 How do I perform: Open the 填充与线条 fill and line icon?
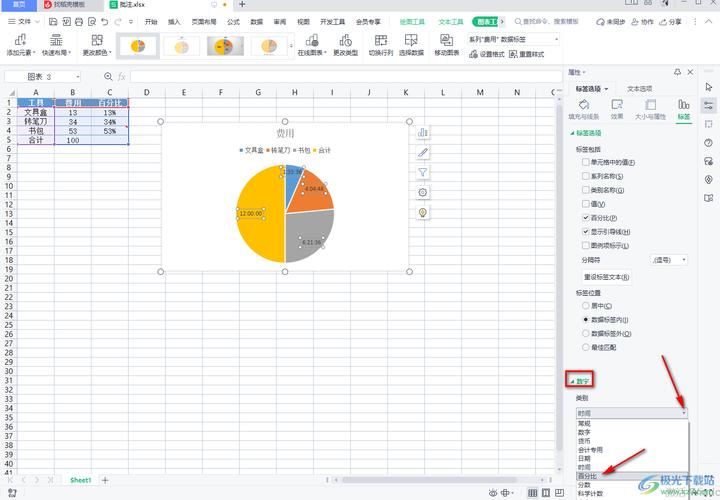click(x=584, y=104)
